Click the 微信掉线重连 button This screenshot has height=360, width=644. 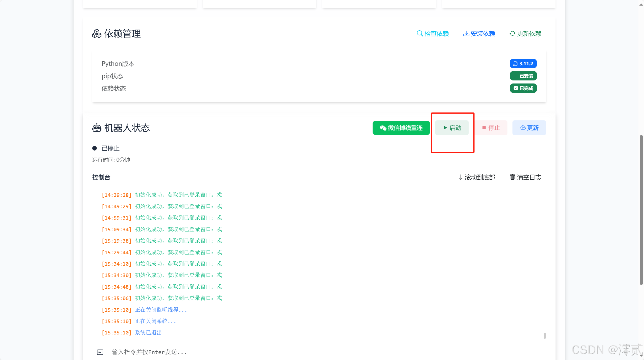[401, 128]
